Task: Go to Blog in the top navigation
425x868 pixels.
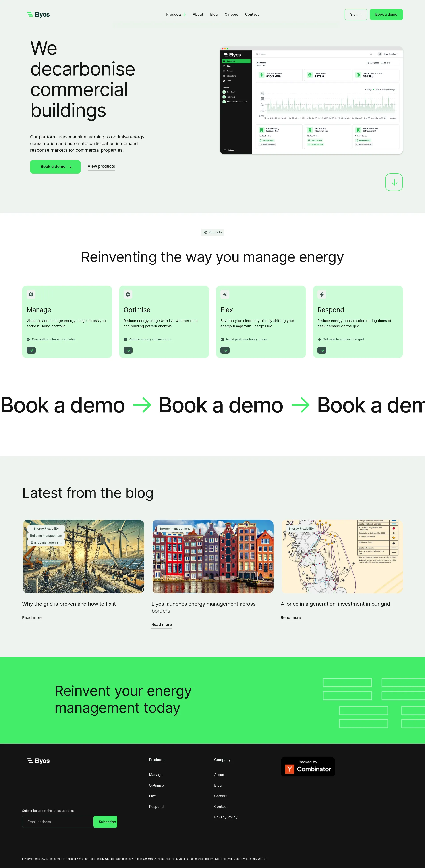Action: click(x=214, y=15)
